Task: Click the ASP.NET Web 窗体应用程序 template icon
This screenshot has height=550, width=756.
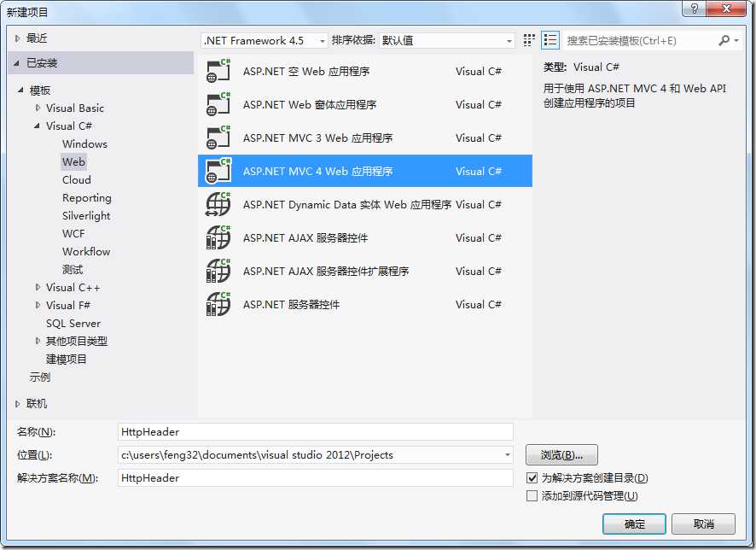Action: pos(218,104)
